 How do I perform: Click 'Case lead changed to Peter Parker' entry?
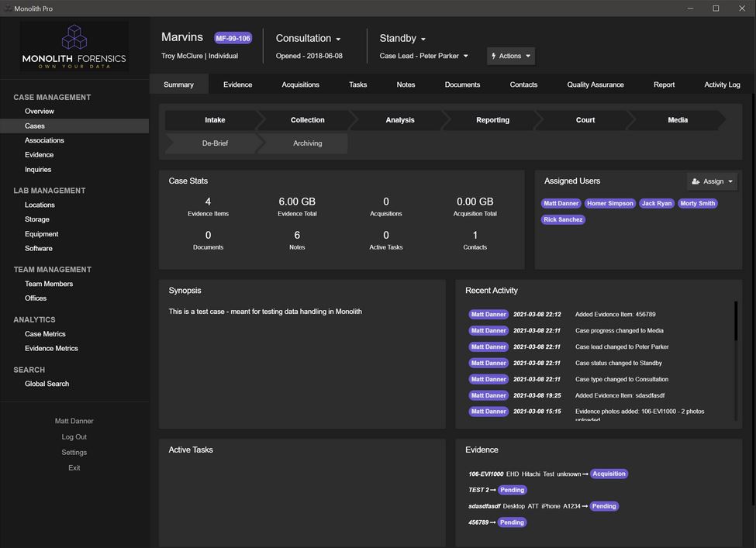point(622,347)
